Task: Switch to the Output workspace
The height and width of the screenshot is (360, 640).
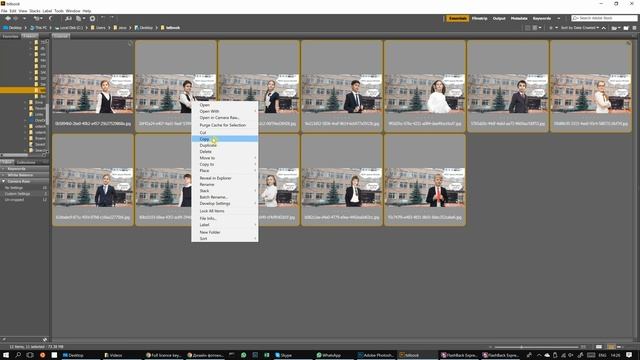Action: point(499,18)
